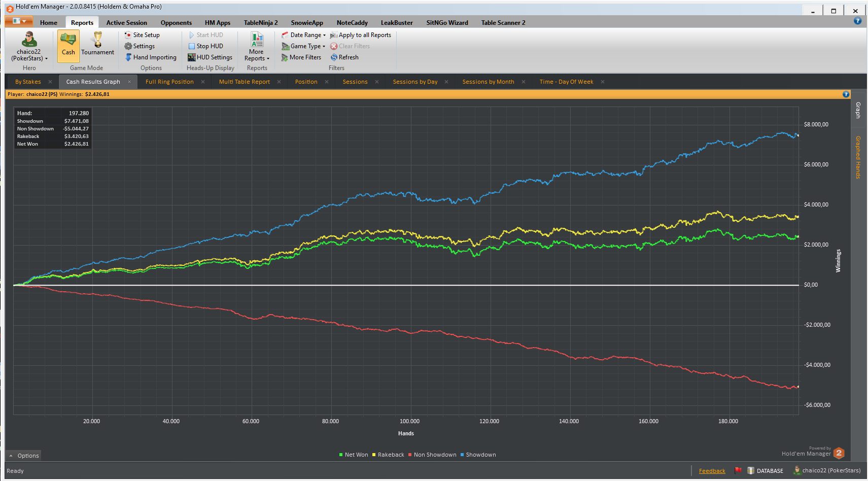Close the By Stakes report tab
Viewport: 868px width, 481px height.
(x=50, y=82)
